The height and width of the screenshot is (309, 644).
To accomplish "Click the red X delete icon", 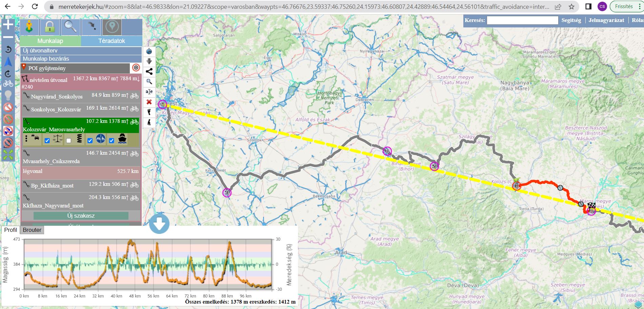I will tap(149, 102).
